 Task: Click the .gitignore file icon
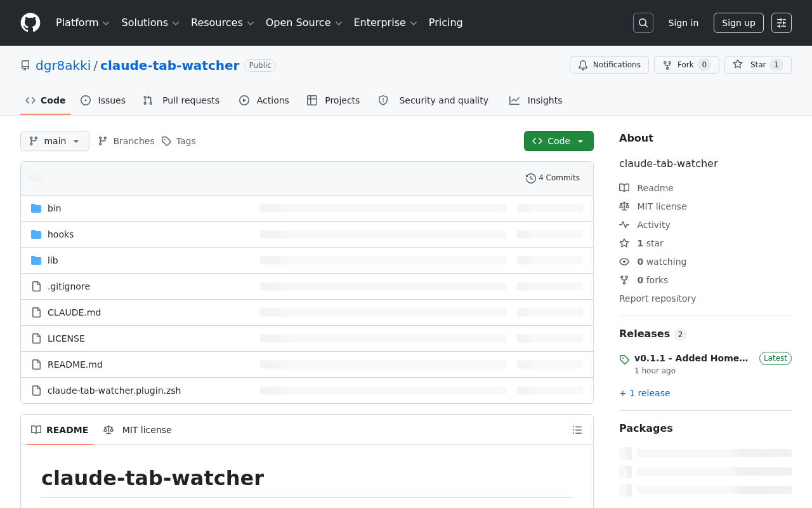pyautogui.click(x=36, y=286)
